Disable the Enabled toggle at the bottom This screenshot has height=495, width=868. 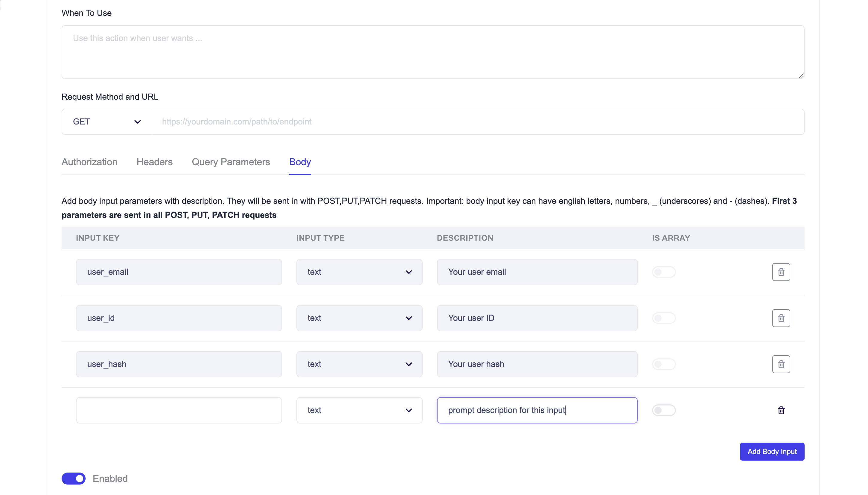coord(73,478)
